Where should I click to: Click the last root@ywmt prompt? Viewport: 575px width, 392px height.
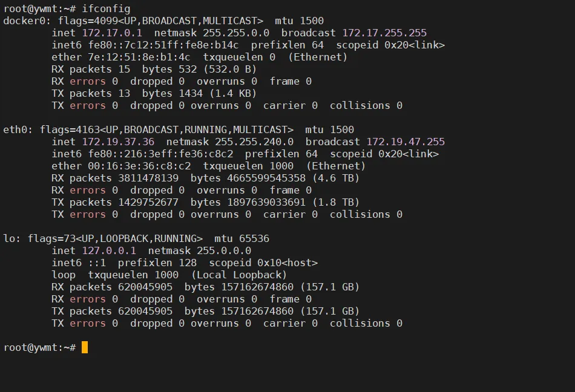(x=39, y=347)
